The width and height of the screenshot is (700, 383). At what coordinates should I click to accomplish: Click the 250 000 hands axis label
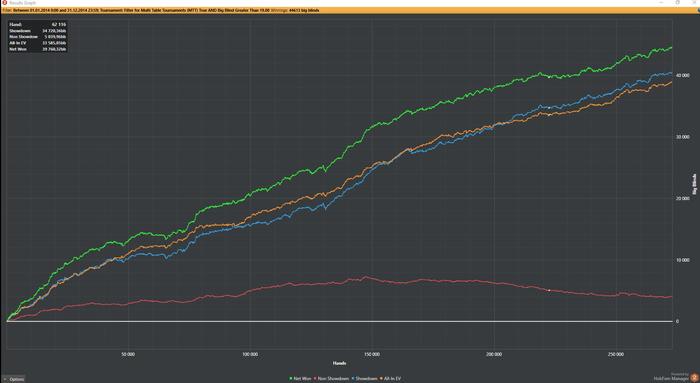(616, 354)
